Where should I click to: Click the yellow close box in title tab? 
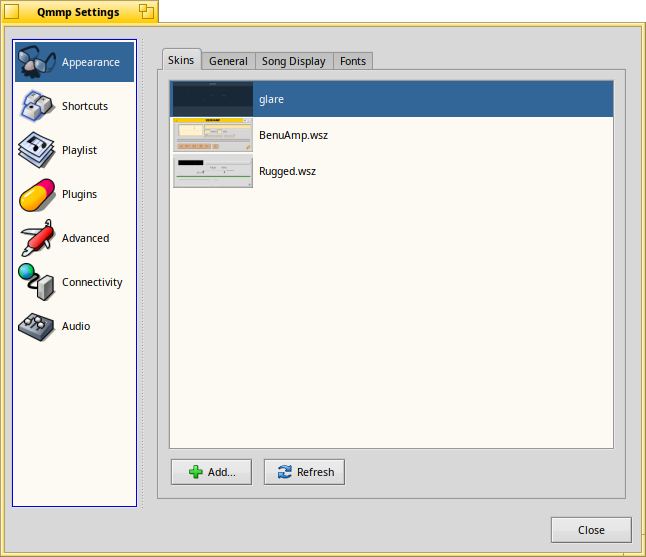(12, 12)
